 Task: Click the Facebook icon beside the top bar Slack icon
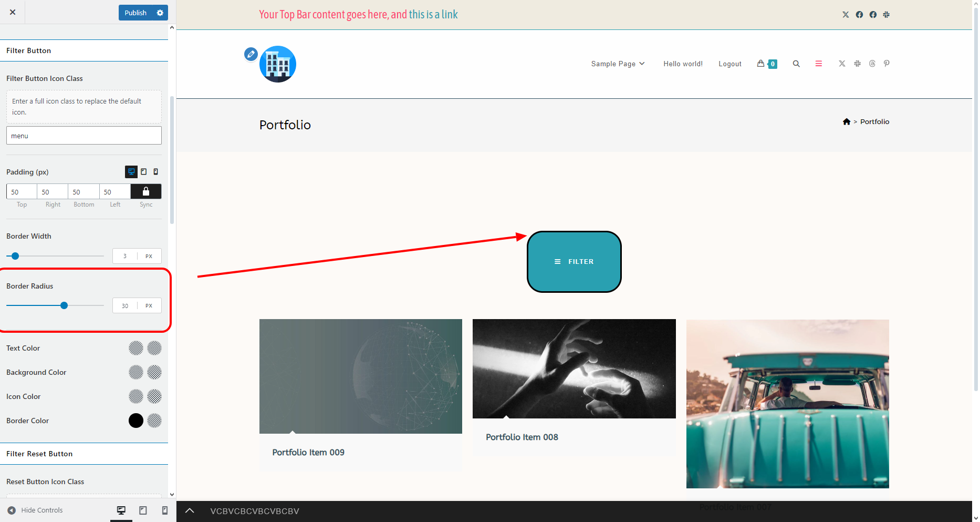click(873, 15)
